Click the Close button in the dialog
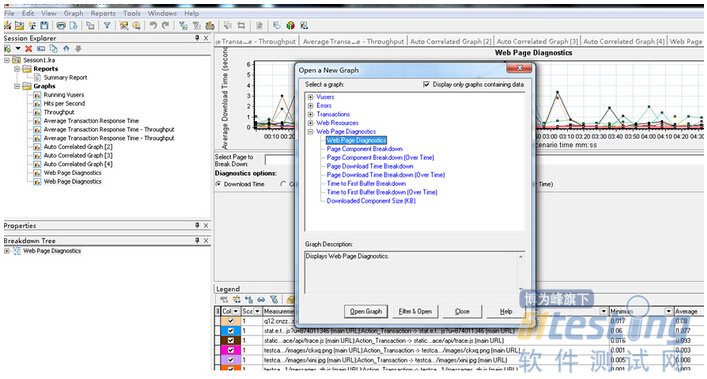Image resolution: width=707 pixels, height=379 pixels. click(x=462, y=311)
